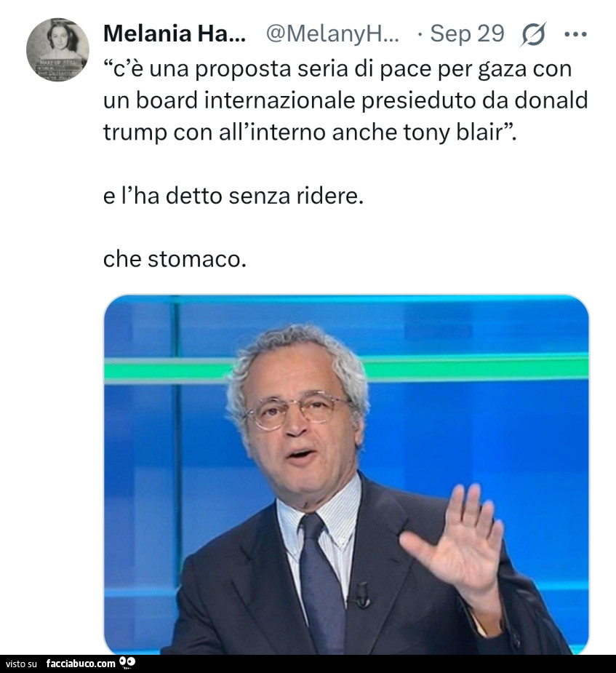The height and width of the screenshot is (673, 616).
Task: Open the display name Melania Ha...
Action: pos(174,33)
